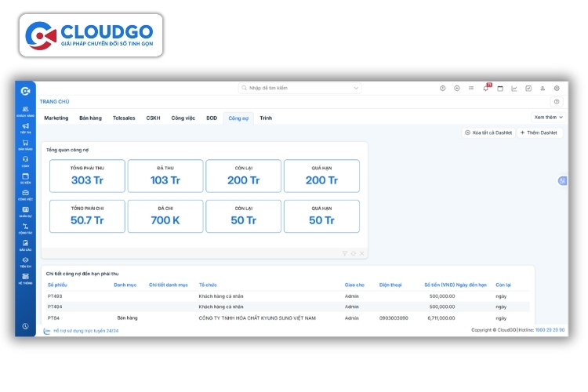Expand the search box dropdown arrow
This screenshot has width=588, height=392.
tap(356, 89)
